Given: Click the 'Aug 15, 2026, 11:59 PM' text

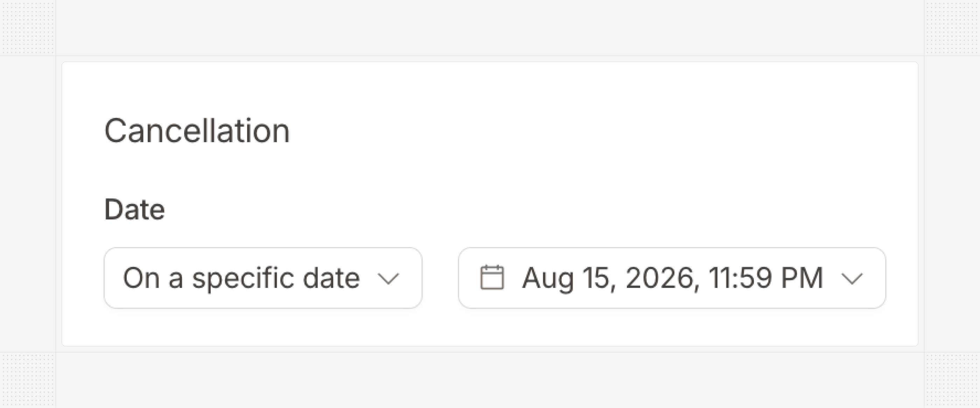Looking at the screenshot, I should [x=673, y=278].
